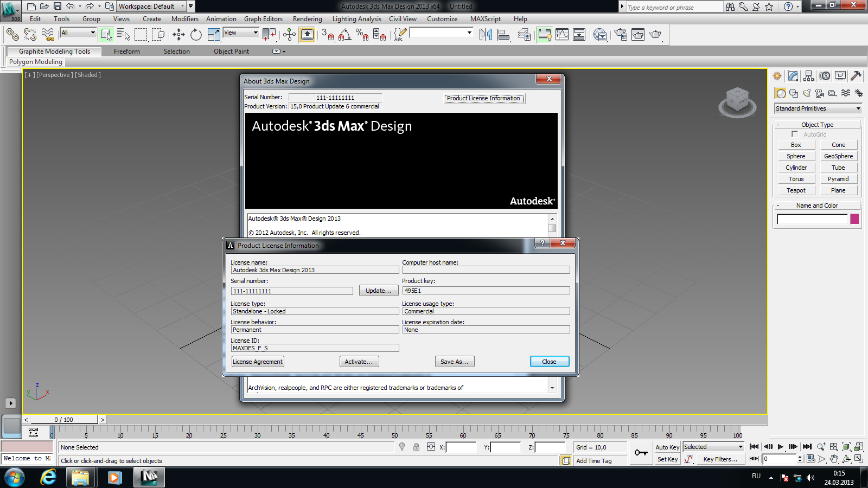The width and height of the screenshot is (868, 488).
Task: Click the Pan View hand icon
Action: tap(834, 459)
